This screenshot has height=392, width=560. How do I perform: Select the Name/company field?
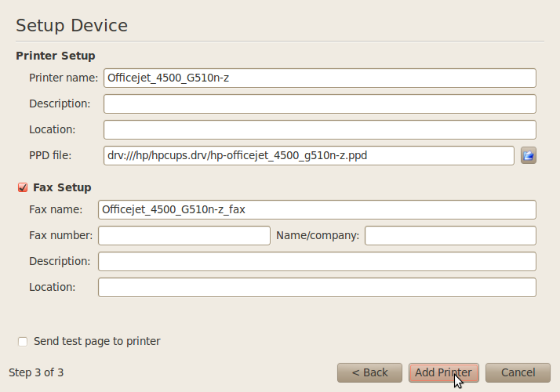[450, 235]
